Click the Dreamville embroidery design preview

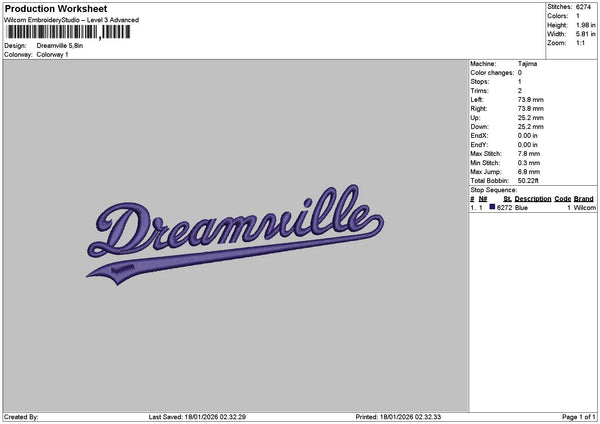click(x=235, y=235)
